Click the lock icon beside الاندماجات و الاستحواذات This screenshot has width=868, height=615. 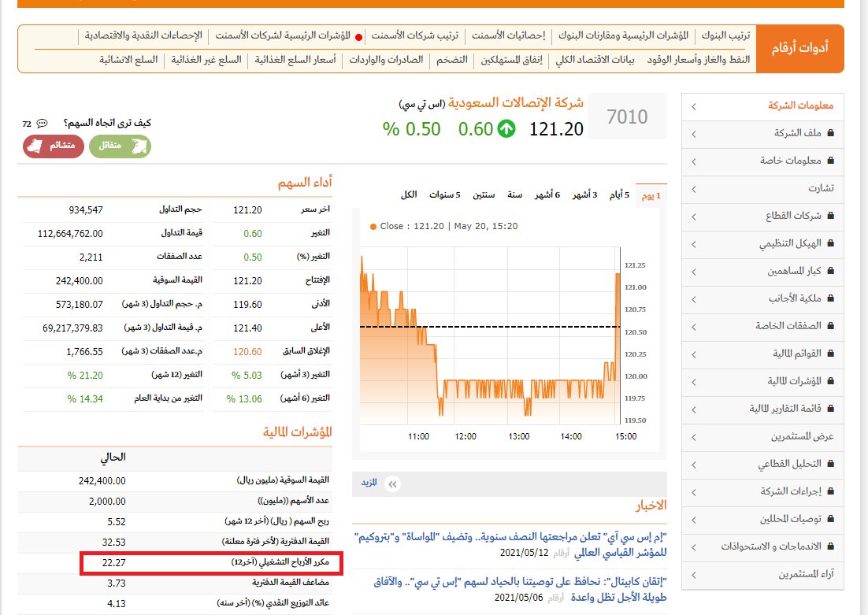coord(830,546)
